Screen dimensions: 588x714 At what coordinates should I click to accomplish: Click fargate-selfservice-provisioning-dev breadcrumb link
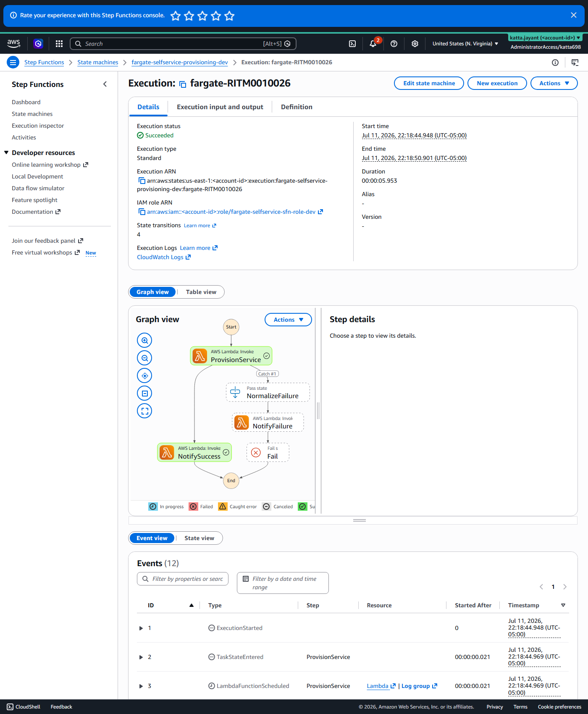click(x=180, y=63)
